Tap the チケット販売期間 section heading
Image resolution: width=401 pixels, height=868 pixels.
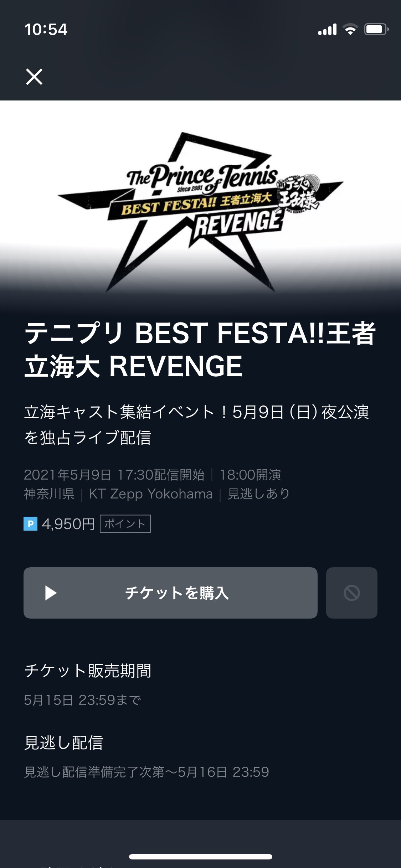pyautogui.click(x=88, y=671)
